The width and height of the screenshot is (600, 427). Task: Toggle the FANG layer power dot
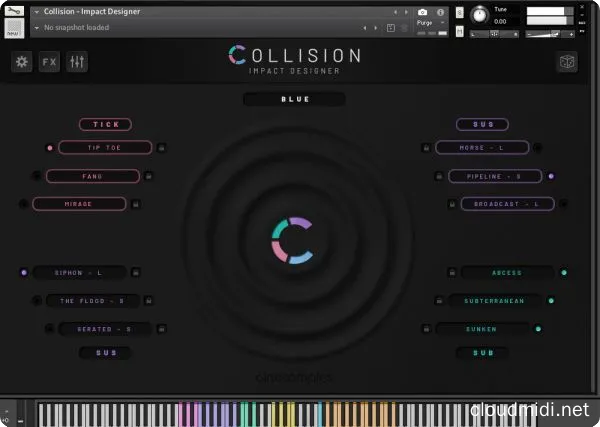click(x=36, y=176)
